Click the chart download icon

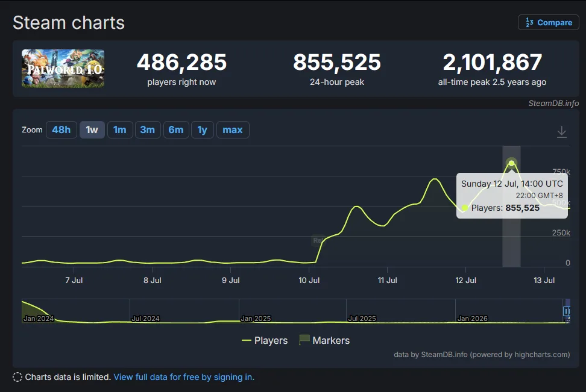click(562, 132)
